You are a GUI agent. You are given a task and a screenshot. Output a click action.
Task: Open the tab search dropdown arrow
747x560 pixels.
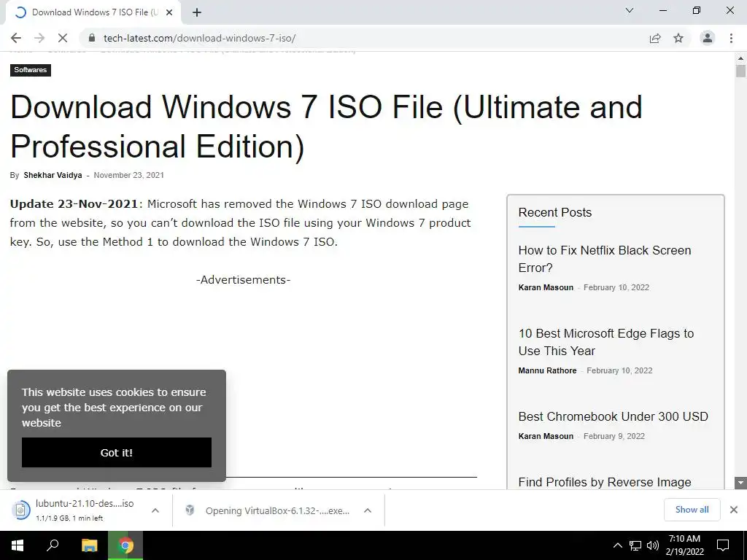(x=630, y=10)
